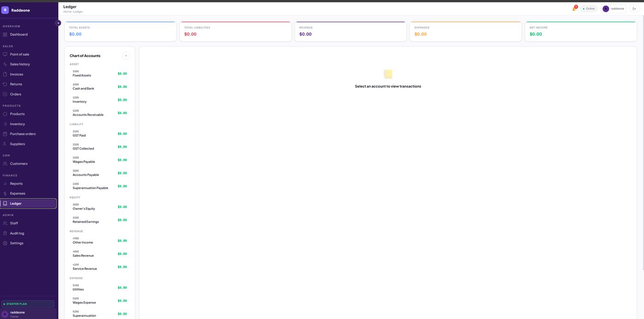Click Home breadcrumb link
The image size is (644, 319).
(x=67, y=12)
